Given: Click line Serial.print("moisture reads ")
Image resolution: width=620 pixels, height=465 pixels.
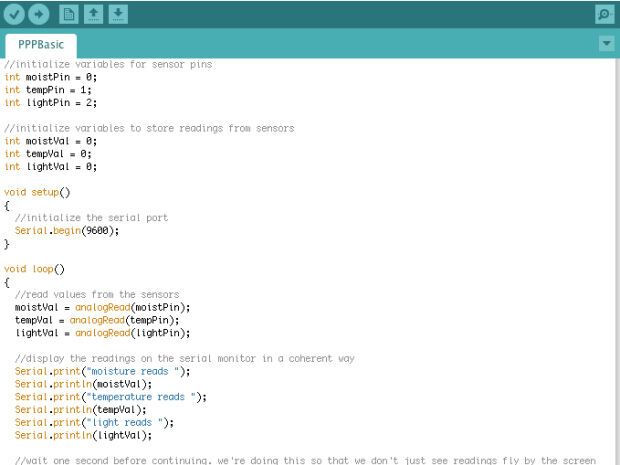Looking at the screenshot, I should click(102, 371).
